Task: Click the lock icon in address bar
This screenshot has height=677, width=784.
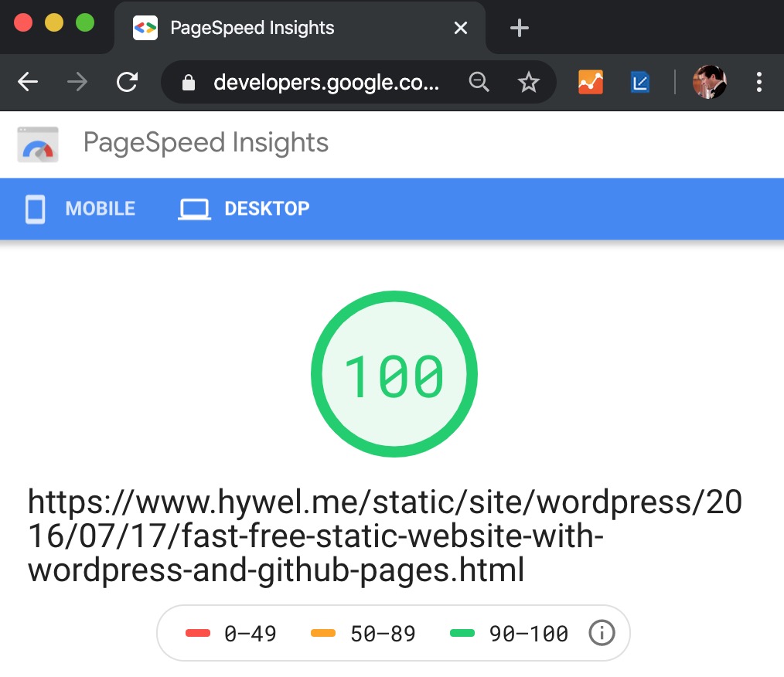Action: 189,83
